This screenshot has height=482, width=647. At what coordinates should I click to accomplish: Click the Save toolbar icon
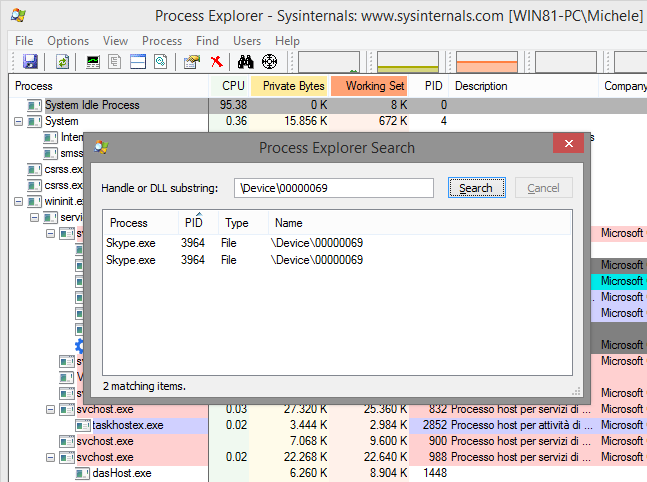[x=30, y=62]
